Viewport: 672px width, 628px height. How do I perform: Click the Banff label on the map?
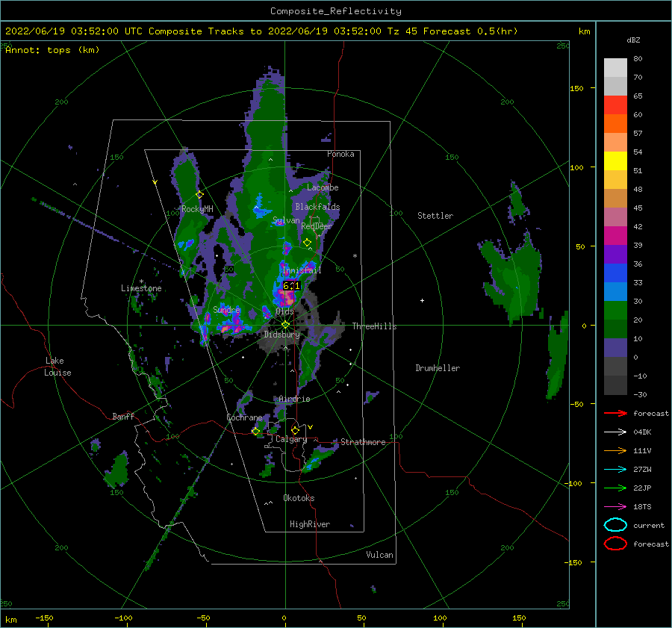[x=123, y=416]
